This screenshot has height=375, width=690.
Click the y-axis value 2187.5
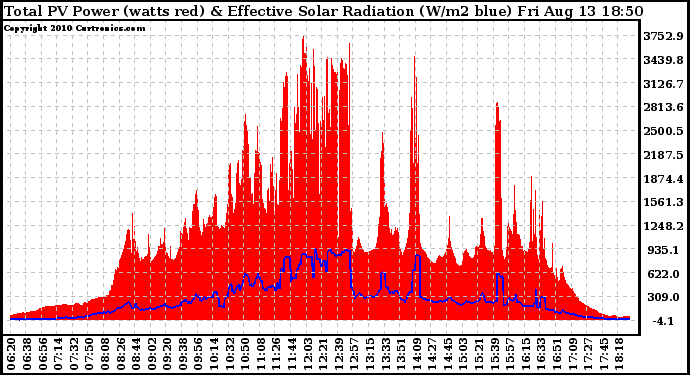663,155
